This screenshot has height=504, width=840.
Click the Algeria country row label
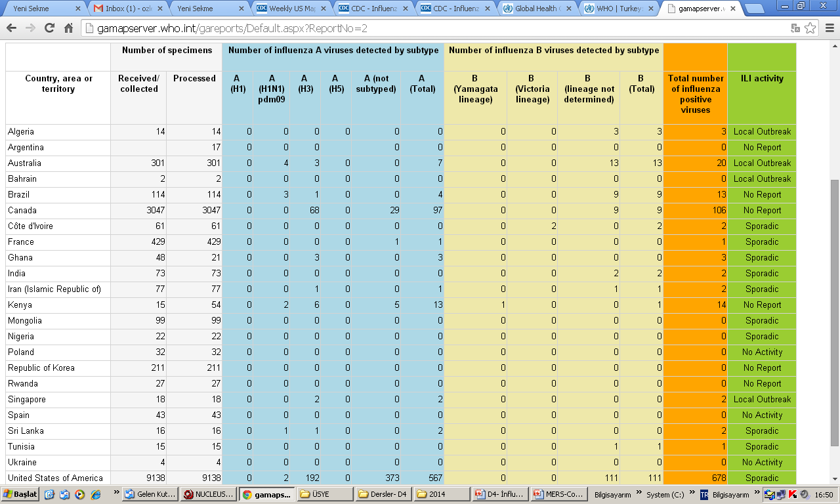click(x=21, y=131)
